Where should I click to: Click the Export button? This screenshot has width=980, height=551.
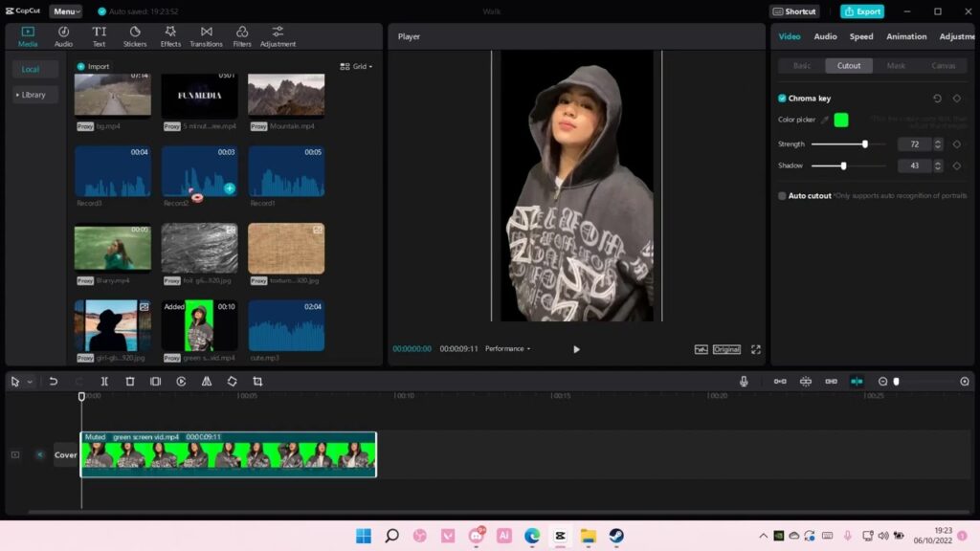(x=860, y=11)
